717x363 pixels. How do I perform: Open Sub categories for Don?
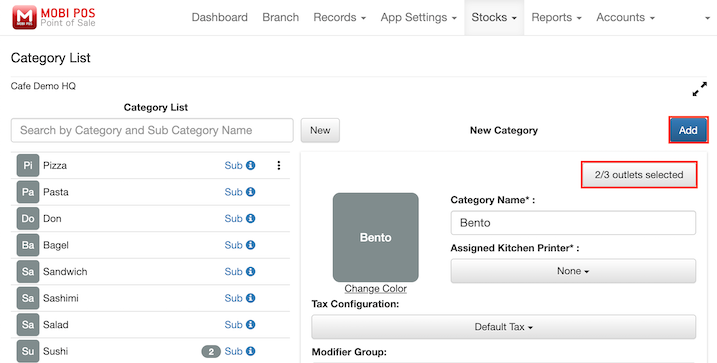coord(233,219)
